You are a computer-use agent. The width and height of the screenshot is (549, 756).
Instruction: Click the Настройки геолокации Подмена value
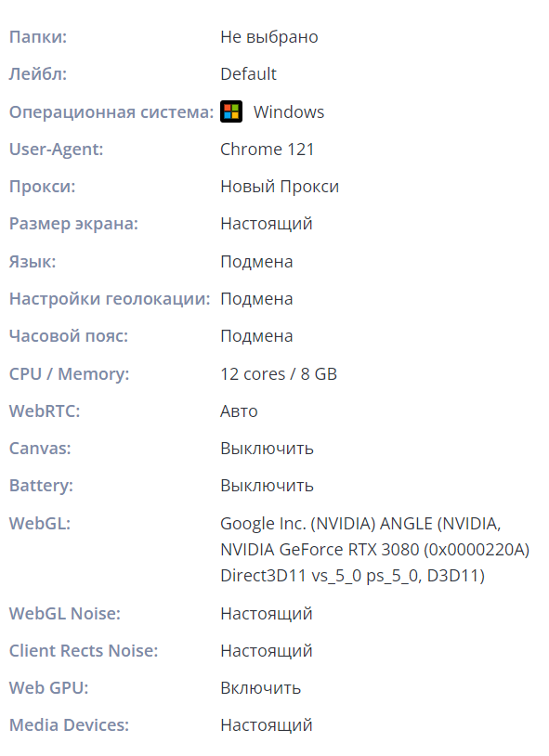256,299
